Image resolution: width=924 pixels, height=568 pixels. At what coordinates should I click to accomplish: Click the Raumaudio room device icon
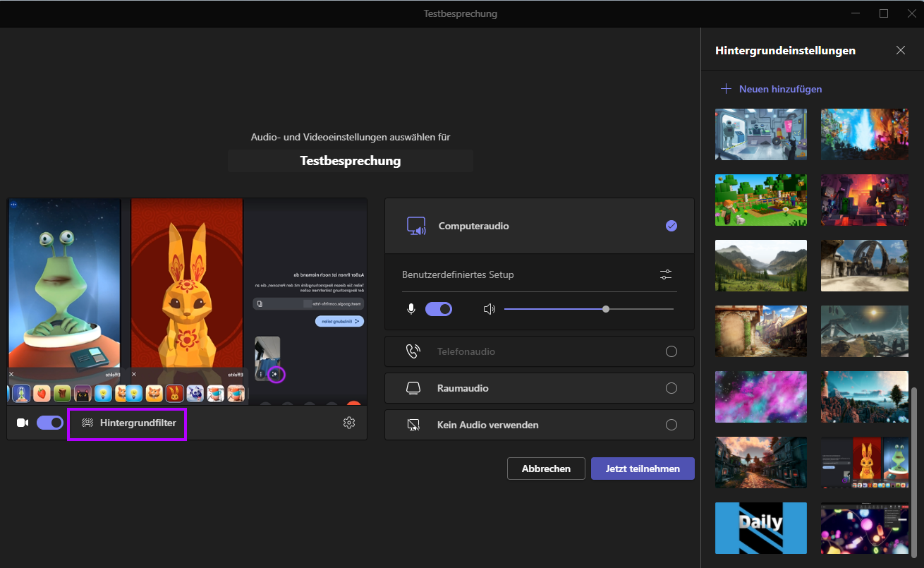click(x=413, y=388)
